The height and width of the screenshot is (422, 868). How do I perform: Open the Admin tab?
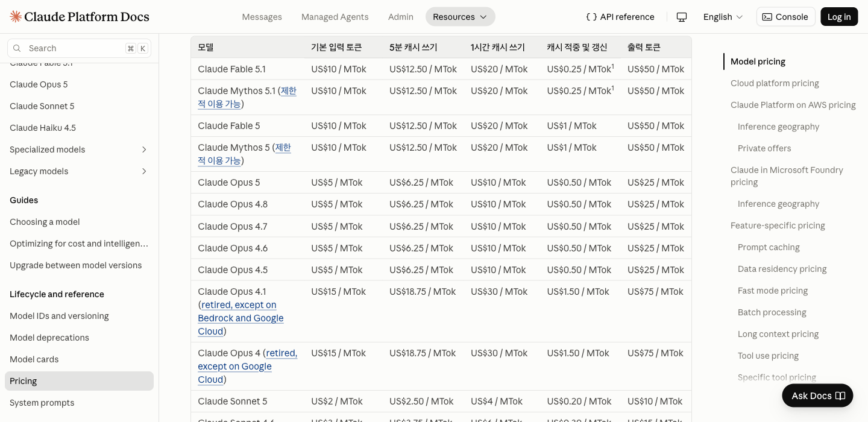tap(401, 17)
